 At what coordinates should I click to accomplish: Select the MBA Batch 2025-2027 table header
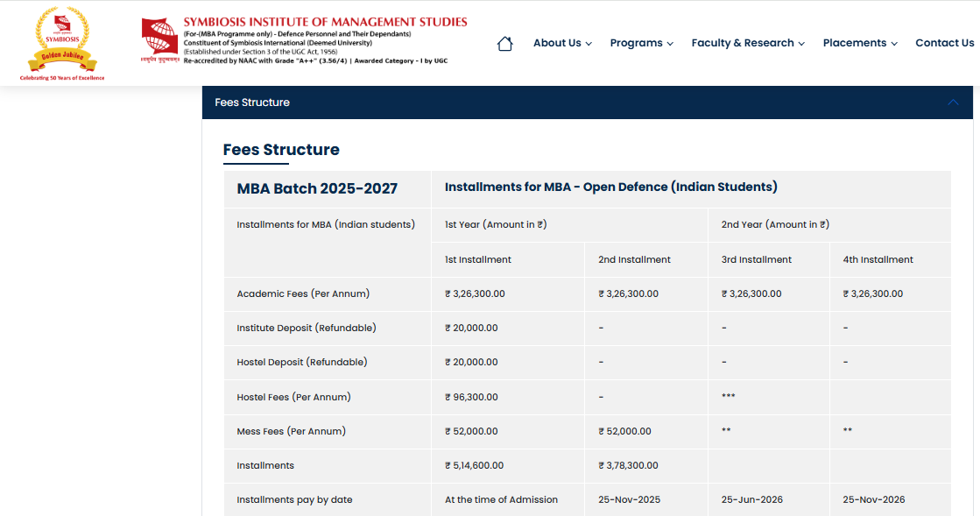coord(317,188)
